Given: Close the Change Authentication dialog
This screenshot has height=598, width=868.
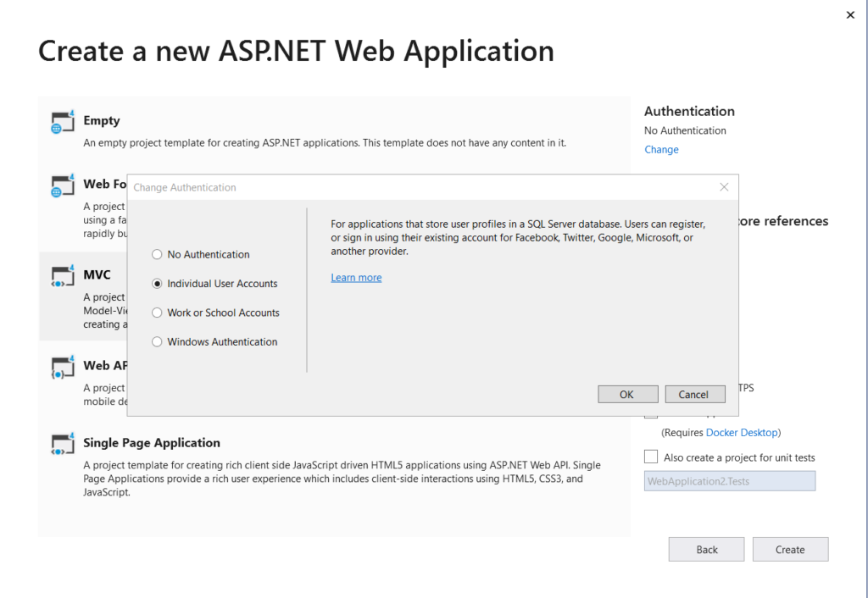Looking at the screenshot, I should point(724,187).
